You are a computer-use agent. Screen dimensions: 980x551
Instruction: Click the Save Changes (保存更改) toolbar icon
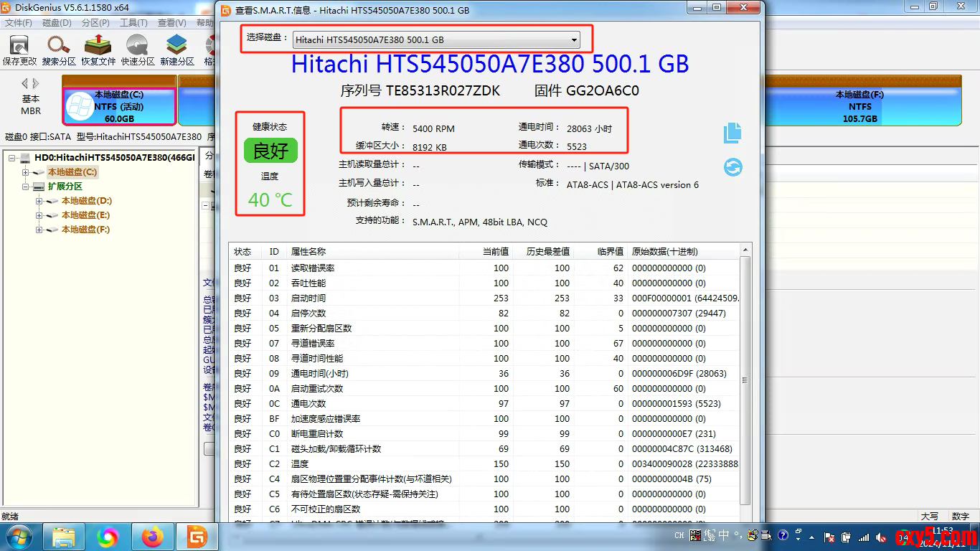[19, 50]
